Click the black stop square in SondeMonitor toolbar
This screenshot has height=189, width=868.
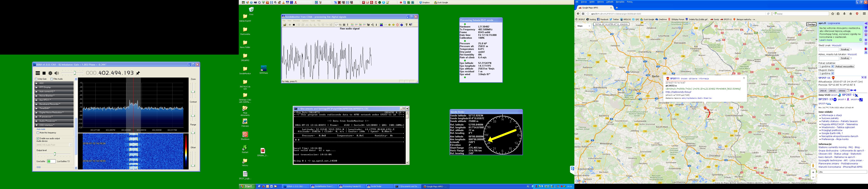(294, 25)
